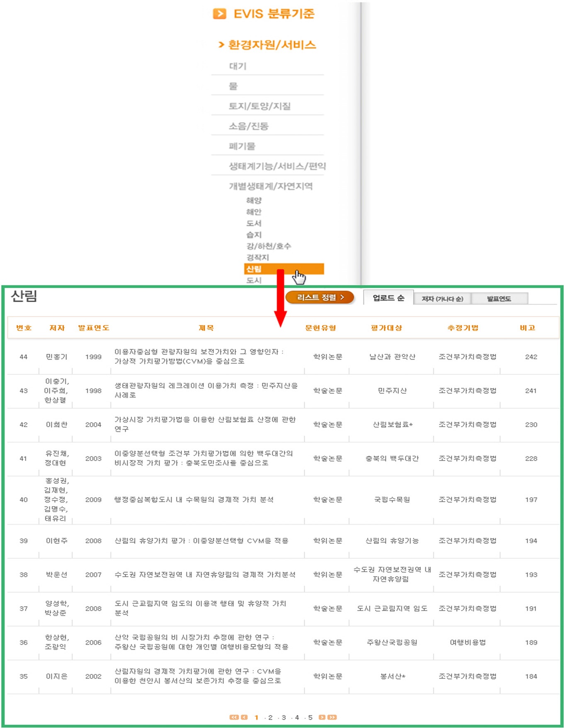Click the 추정기법 column header

coord(463,328)
